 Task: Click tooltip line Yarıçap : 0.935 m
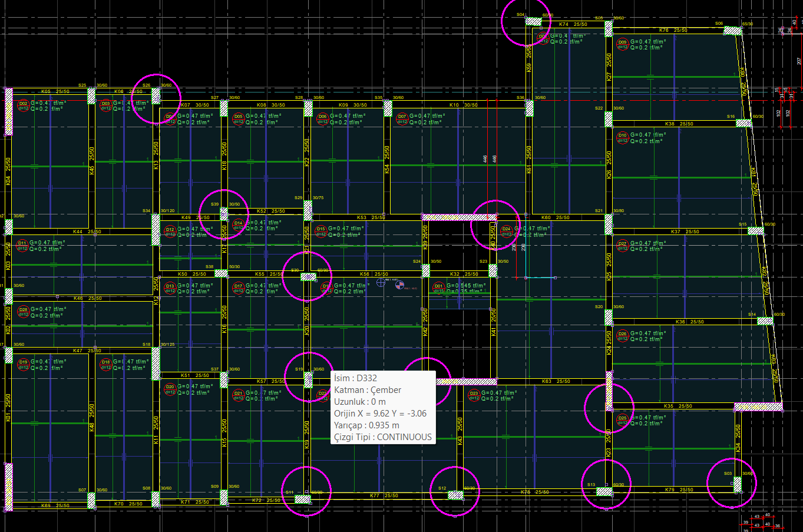(366, 425)
